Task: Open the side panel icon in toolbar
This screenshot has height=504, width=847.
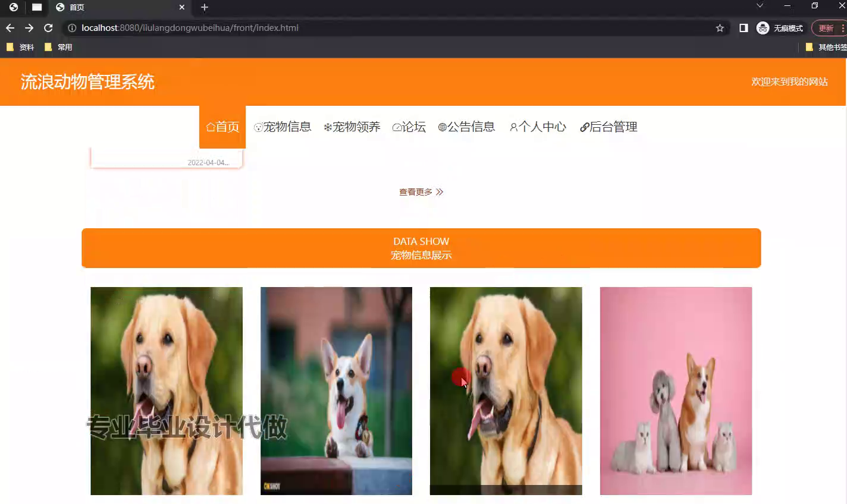Action: 744,28
